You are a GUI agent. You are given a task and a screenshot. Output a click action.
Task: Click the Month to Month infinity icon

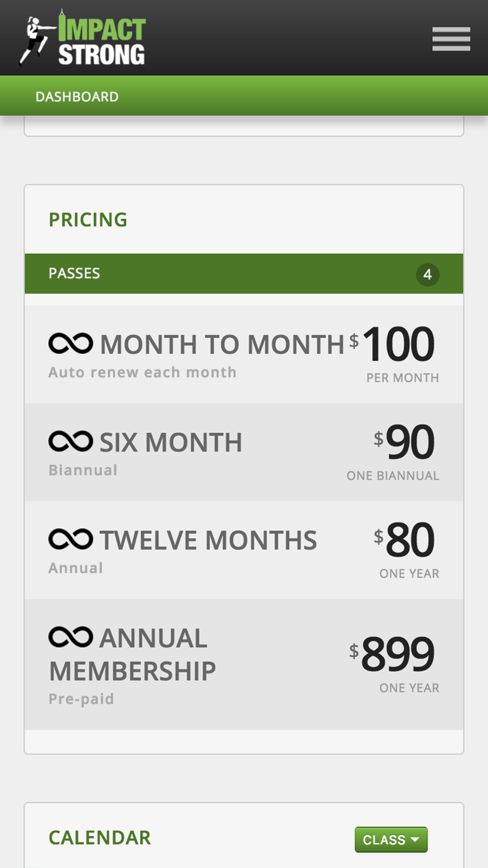(71, 344)
